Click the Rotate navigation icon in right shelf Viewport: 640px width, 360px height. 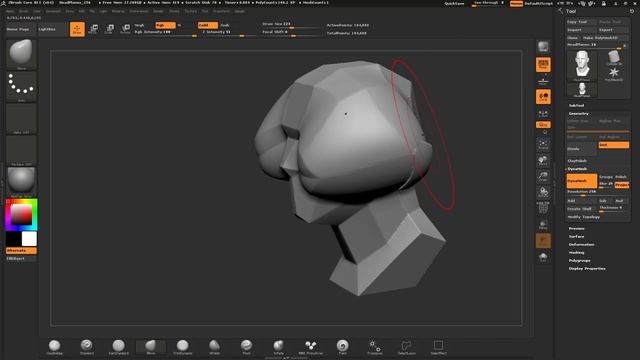tap(543, 192)
